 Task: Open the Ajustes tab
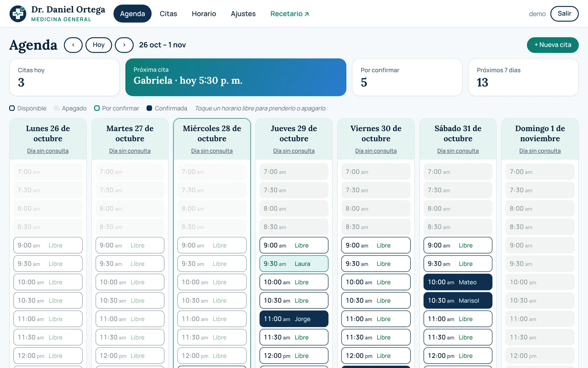(x=243, y=14)
